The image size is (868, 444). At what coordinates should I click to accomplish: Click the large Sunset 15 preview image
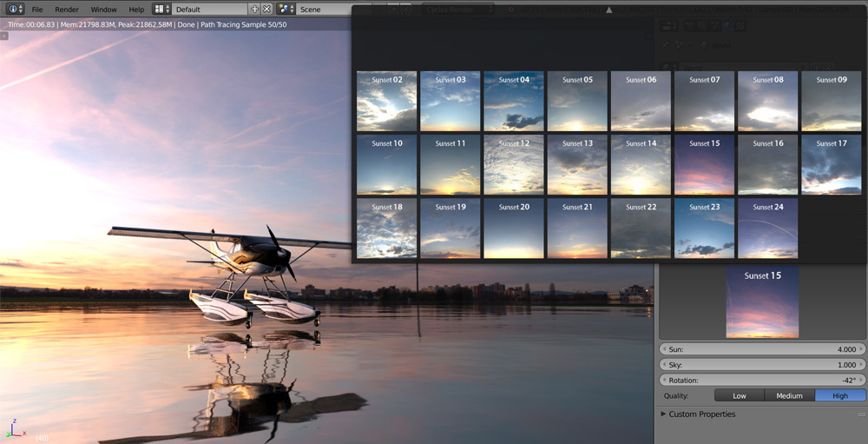click(x=762, y=302)
